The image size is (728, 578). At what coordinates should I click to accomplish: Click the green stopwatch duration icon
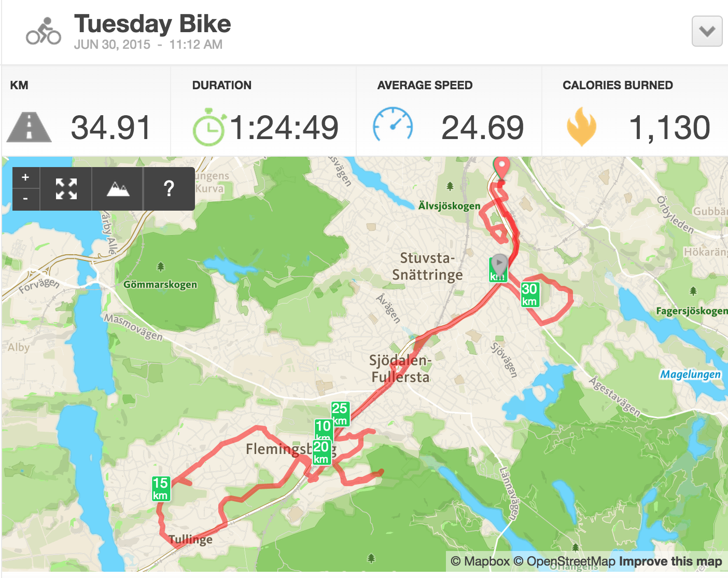pyautogui.click(x=208, y=127)
